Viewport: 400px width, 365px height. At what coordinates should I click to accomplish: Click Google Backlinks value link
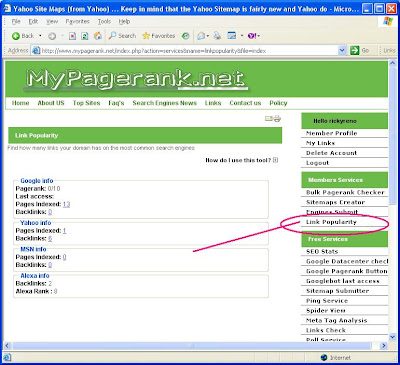point(50,212)
